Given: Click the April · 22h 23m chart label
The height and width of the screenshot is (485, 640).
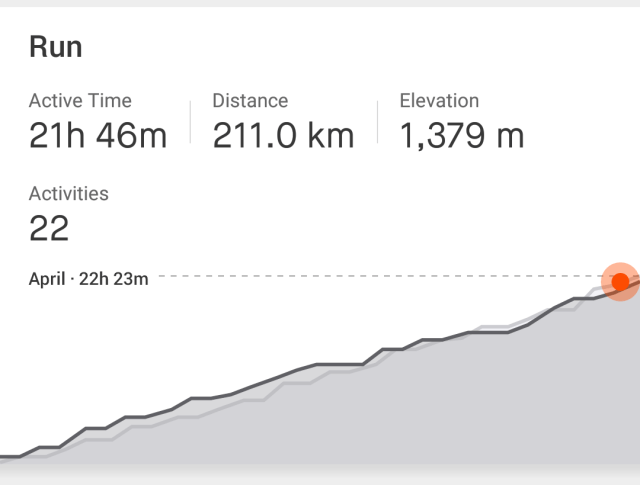Looking at the screenshot, I should pos(88,279).
